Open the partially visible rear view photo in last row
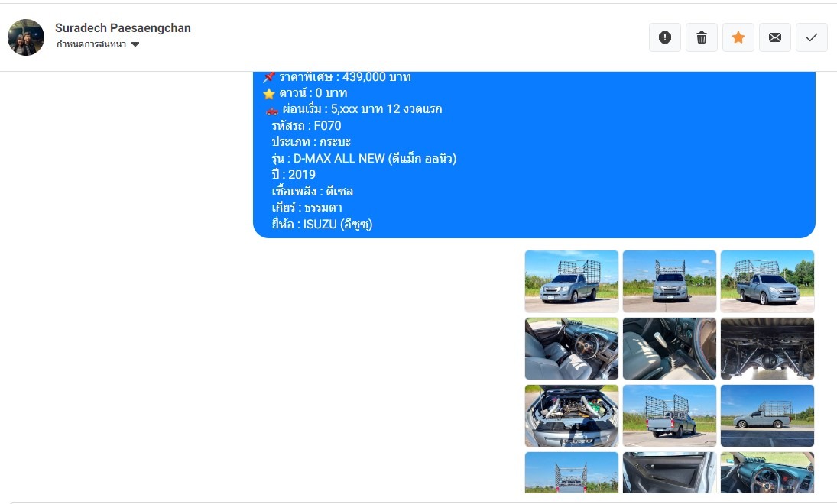 (x=572, y=473)
